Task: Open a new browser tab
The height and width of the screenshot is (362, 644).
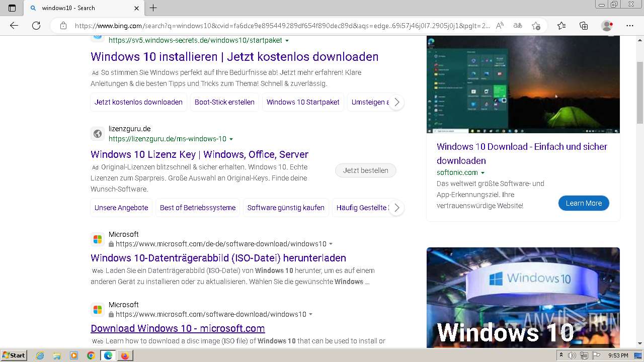Action: (153, 8)
